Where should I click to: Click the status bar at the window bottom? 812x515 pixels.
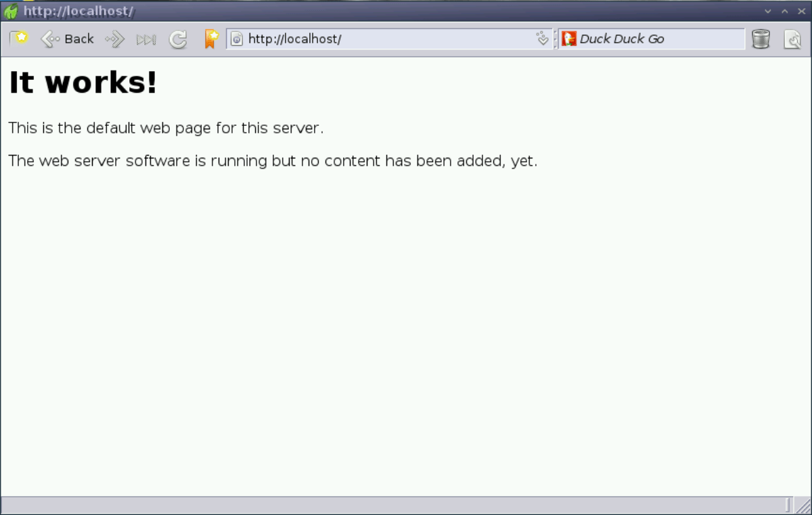392,505
